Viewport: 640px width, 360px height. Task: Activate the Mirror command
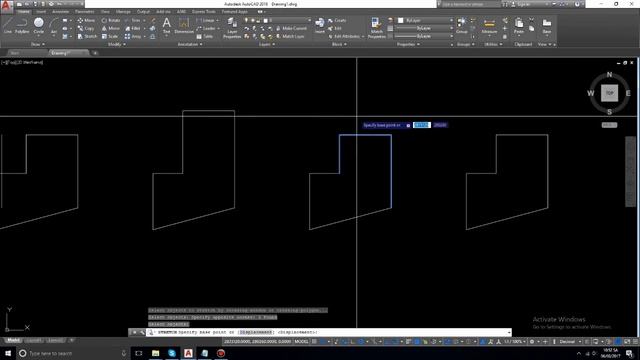111,29
